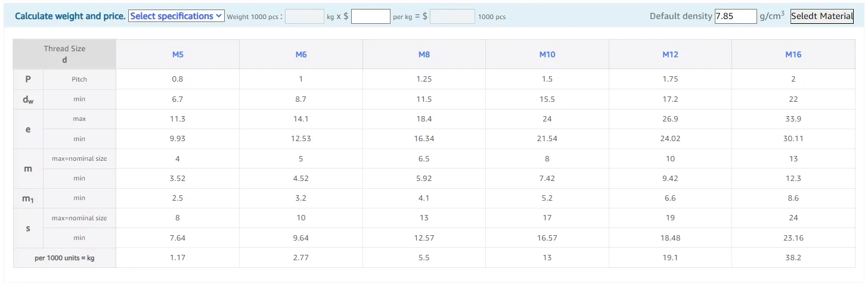Select m1 min value 8.6

click(x=793, y=198)
